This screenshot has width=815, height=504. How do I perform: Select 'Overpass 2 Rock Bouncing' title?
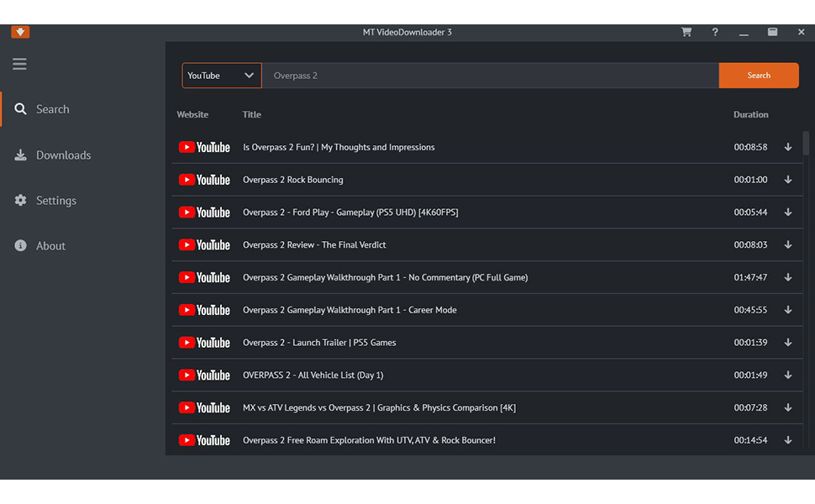(x=292, y=180)
